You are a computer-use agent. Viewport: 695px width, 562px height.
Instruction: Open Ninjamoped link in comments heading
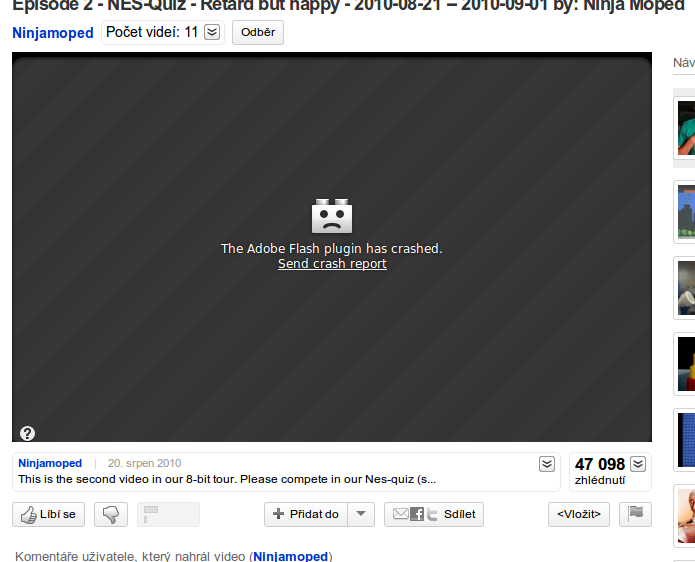coord(290,556)
